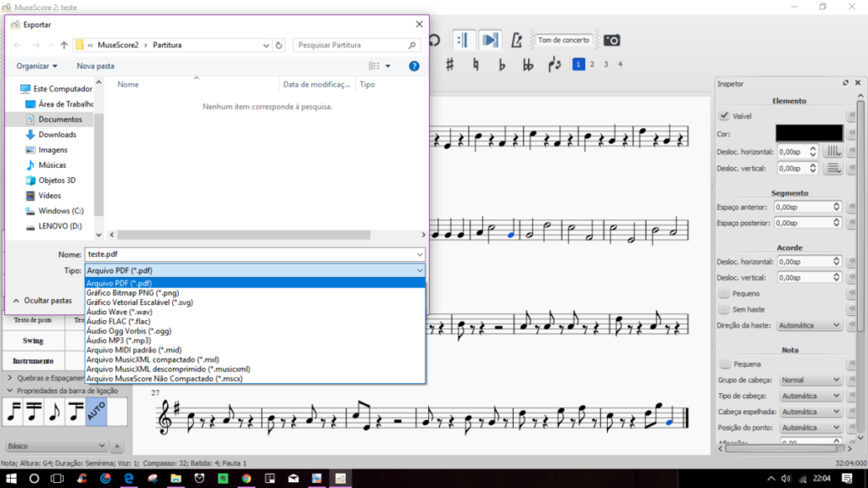This screenshot has height=488, width=868.
Task: Open the Direção da haste dropdown
Action: (809, 325)
